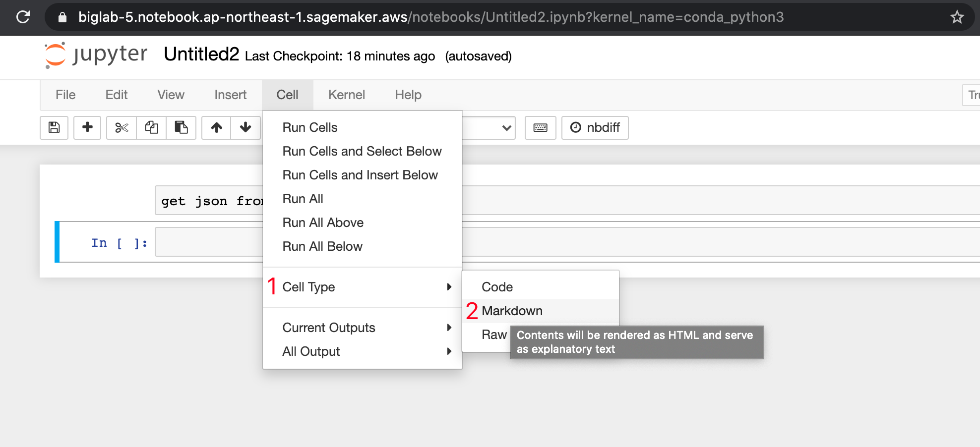980x447 pixels.
Task: Choose Run All Below
Action: coord(363,246)
